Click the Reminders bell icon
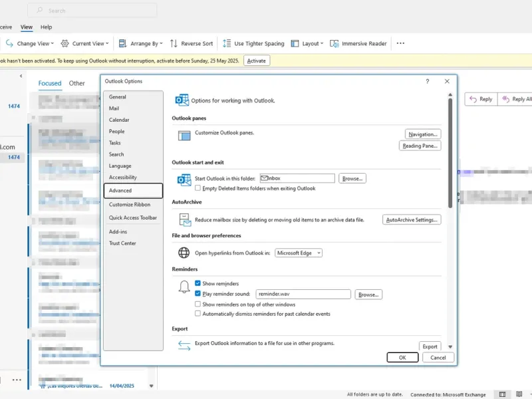The width and height of the screenshot is (532, 399). click(x=184, y=287)
